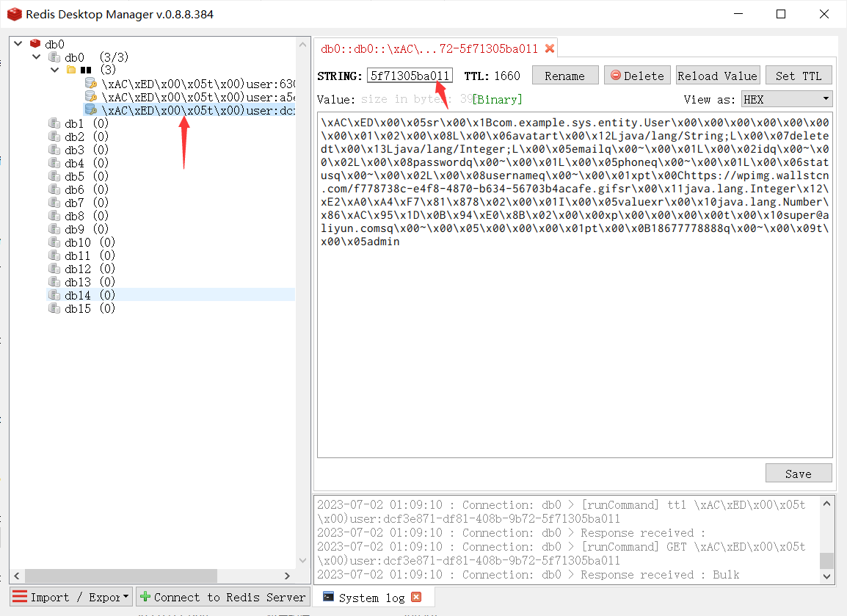Click the db0 (3/3) database icon

coord(54,57)
